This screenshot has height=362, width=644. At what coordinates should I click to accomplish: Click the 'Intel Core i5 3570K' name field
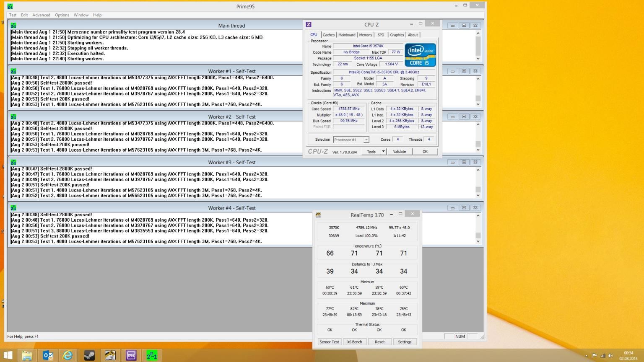coord(368,46)
